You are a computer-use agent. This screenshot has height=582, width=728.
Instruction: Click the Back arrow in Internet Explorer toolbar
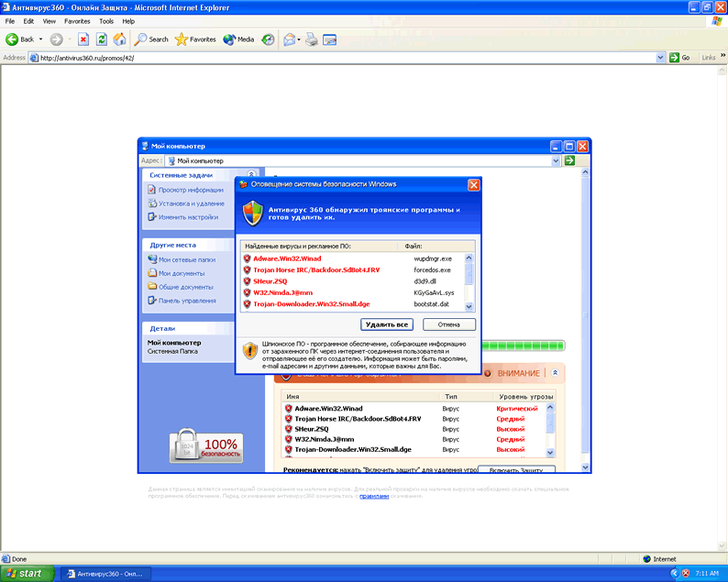pyautogui.click(x=20, y=39)
